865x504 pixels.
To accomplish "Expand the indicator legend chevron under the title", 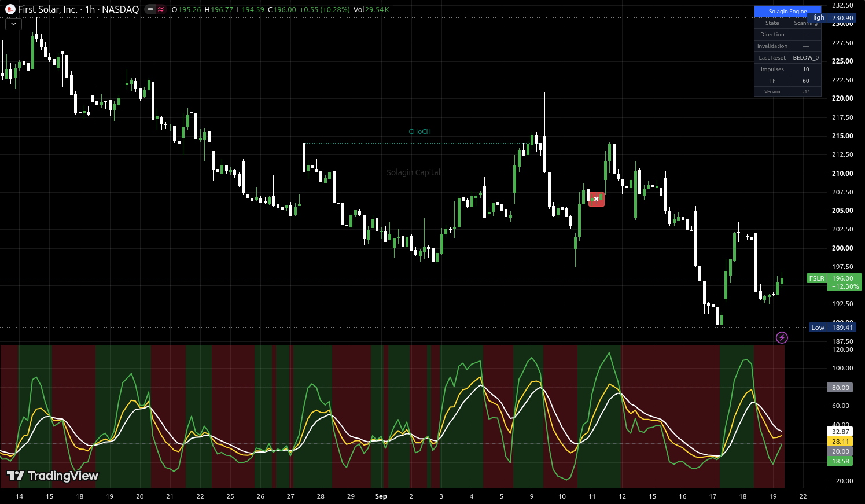I will [13, 24].
